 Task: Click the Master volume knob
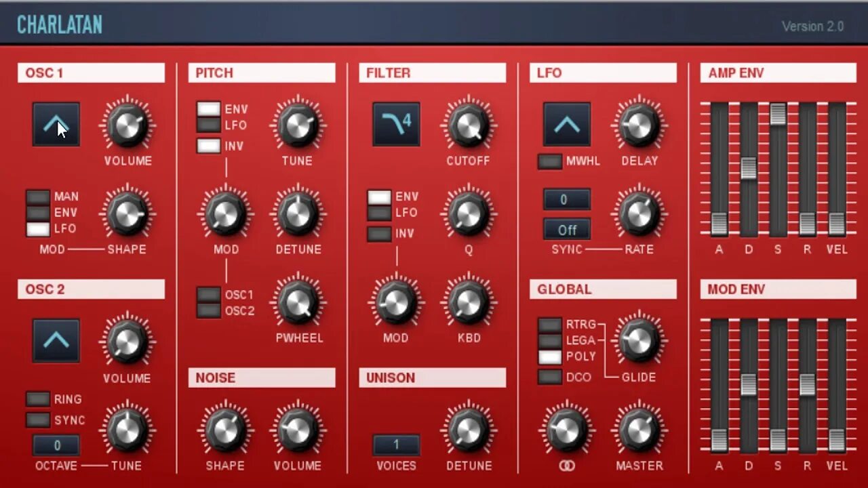click(639, 430)
